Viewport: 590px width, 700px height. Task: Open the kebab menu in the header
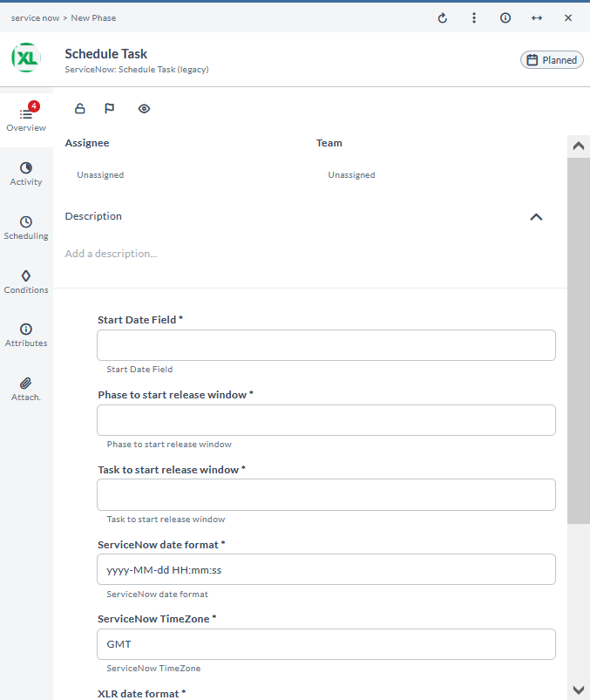pos(473,17)
